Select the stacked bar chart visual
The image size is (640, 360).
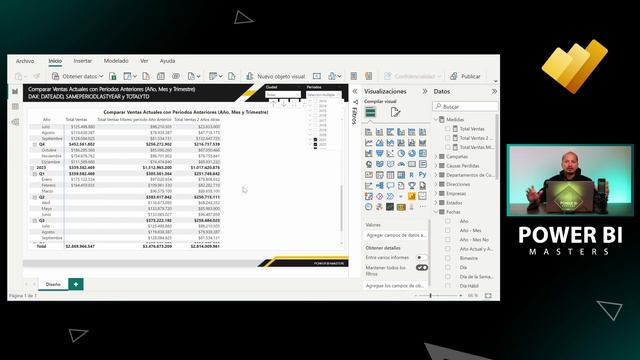(x=369, y=132)
